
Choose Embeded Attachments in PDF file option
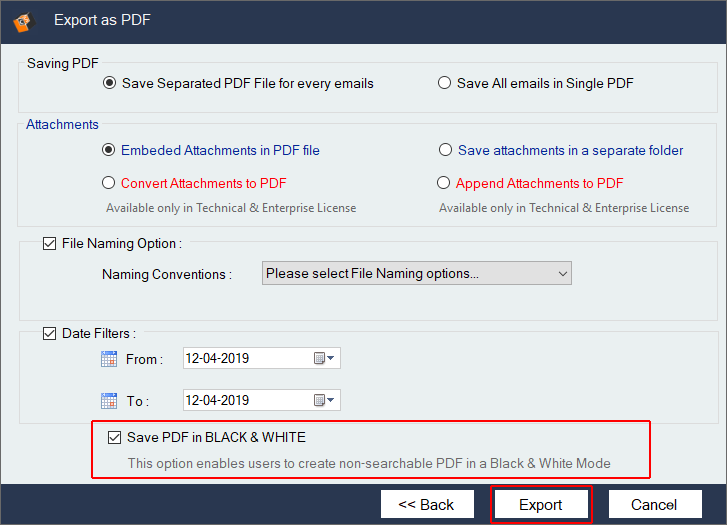(x=109, y=151)
